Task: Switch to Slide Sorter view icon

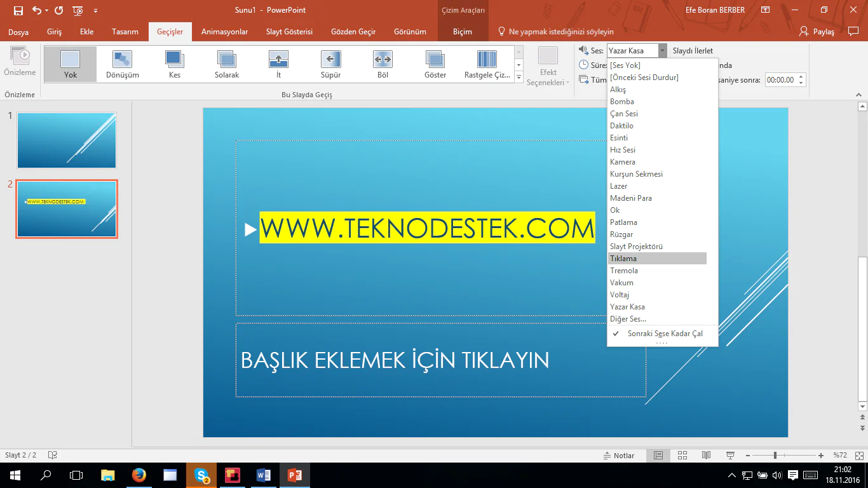Action: tap(682, 455)
